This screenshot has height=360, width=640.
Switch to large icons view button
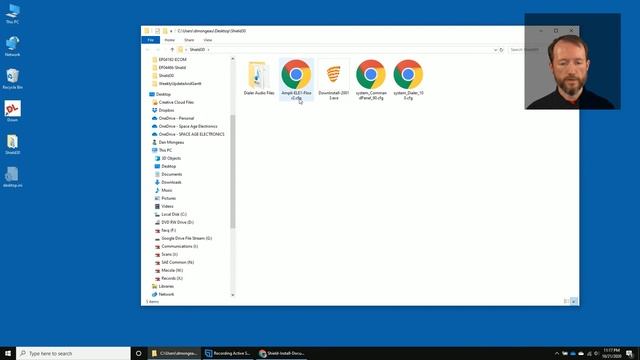pos(573,301)
